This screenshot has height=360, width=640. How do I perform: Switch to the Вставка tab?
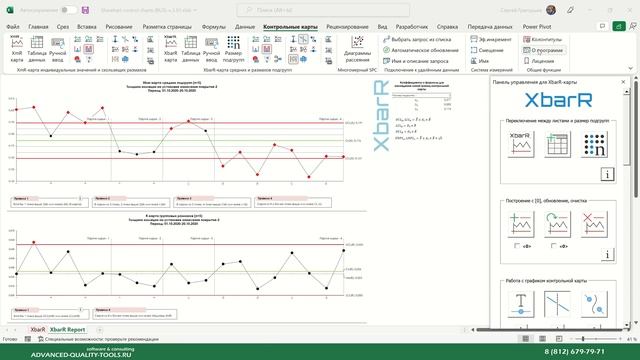coord(87,27)
